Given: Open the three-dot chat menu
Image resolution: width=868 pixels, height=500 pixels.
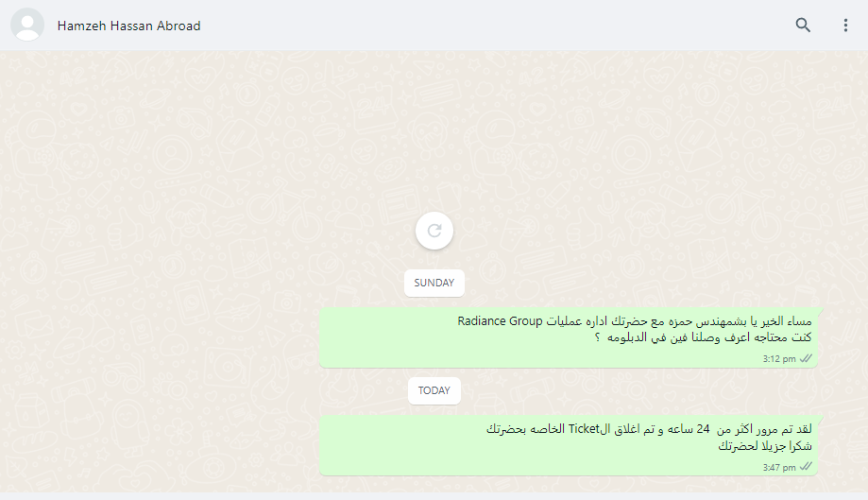Looking at the screenshot, I should [x=845, y=25].
